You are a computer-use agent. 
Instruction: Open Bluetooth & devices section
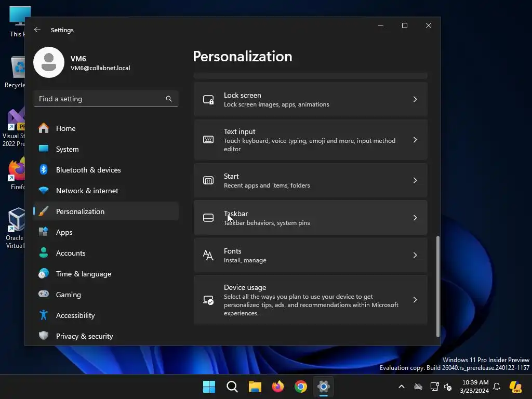pos(106,170)
